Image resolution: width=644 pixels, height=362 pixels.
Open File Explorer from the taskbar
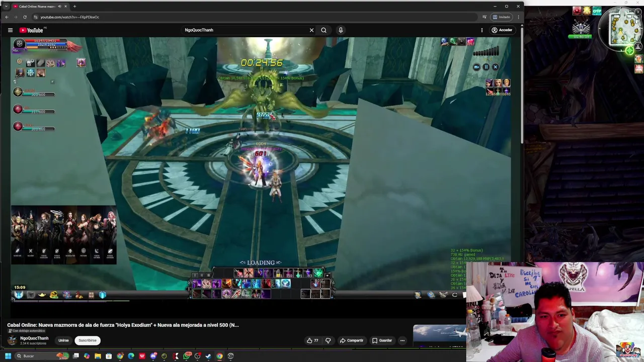[98, 356]
